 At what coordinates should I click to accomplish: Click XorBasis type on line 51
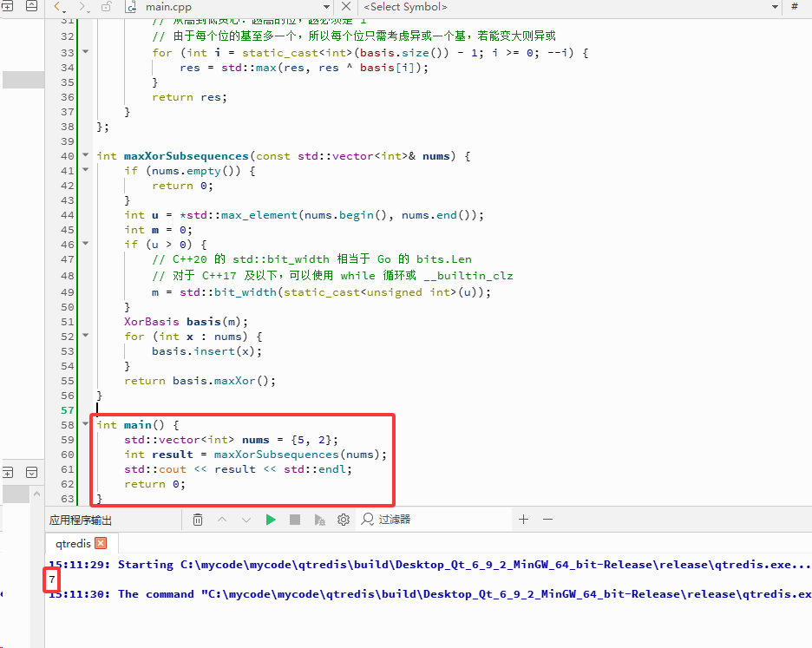coord(151,322)
